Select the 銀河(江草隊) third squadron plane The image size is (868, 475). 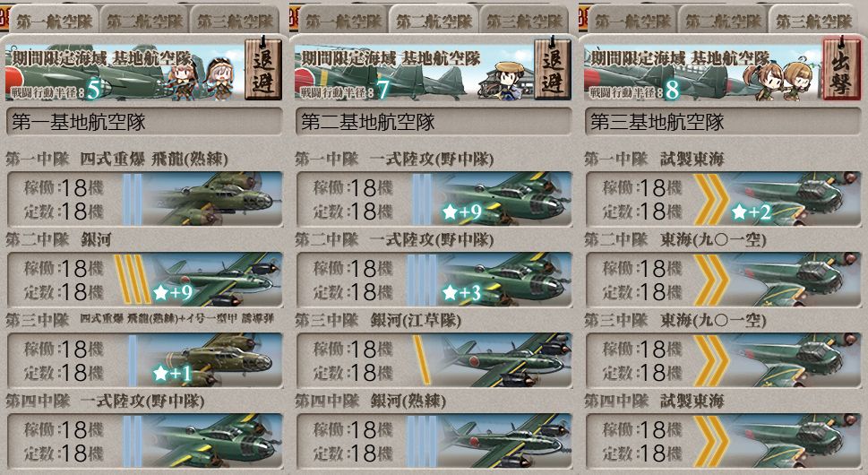point(434,360)
